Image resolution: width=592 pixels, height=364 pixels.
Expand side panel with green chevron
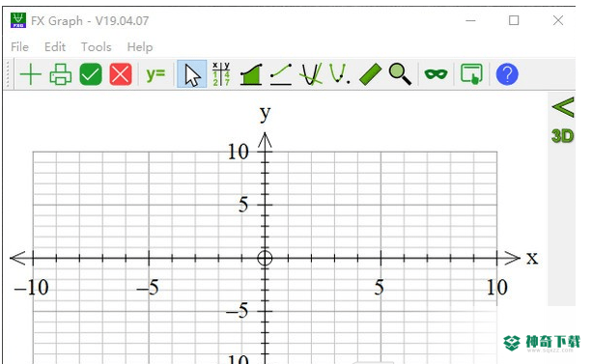coord(563,107)
